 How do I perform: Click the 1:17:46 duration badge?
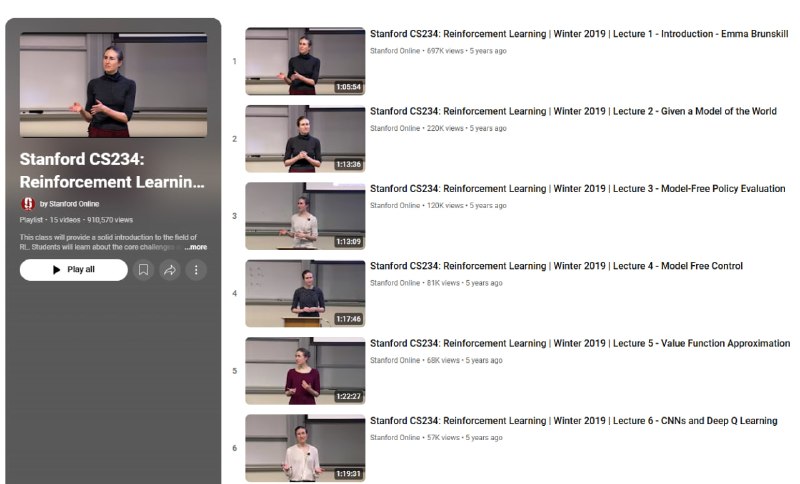pos(348,319)
